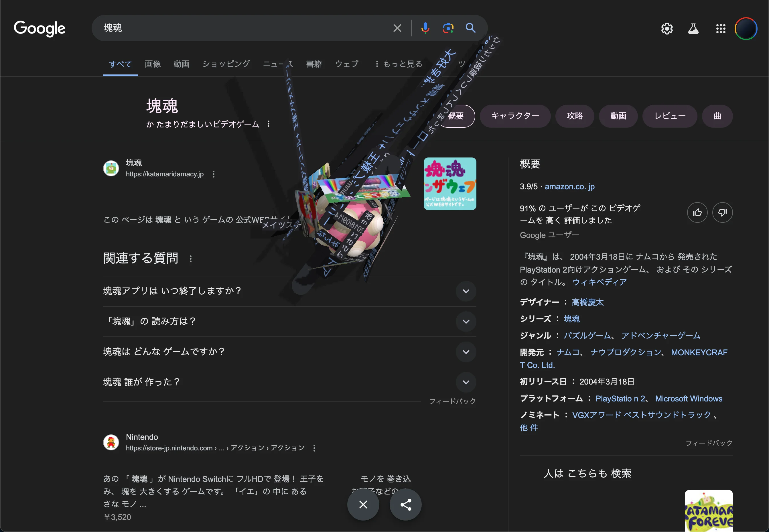Screen dimensions: 769x532
Task: Click the ¥3,520 price text
Action: click(x=117, y=517)
